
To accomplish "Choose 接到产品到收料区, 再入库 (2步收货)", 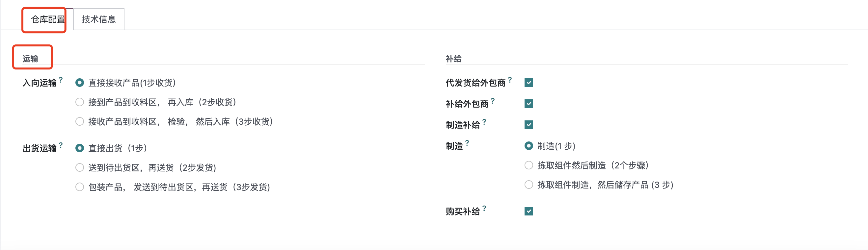I will click(79, 102).
